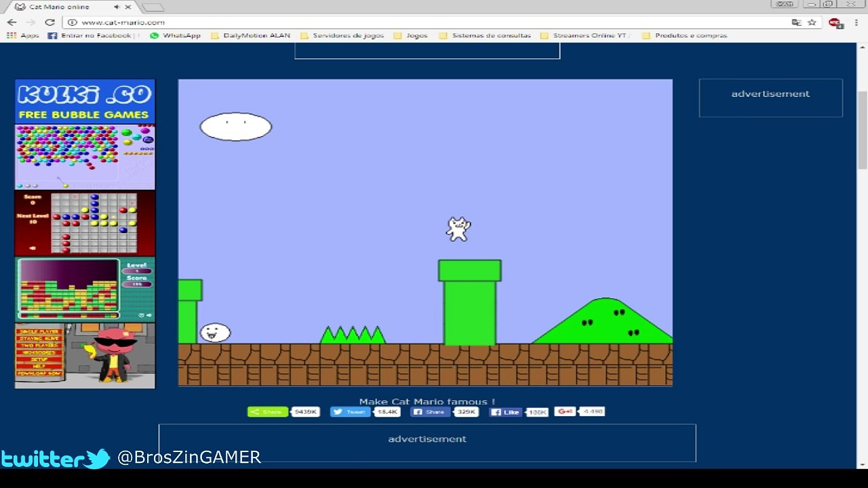Click the translate icon in the address bar
This screenshot has width=868, height=488.
coord(797,22)
